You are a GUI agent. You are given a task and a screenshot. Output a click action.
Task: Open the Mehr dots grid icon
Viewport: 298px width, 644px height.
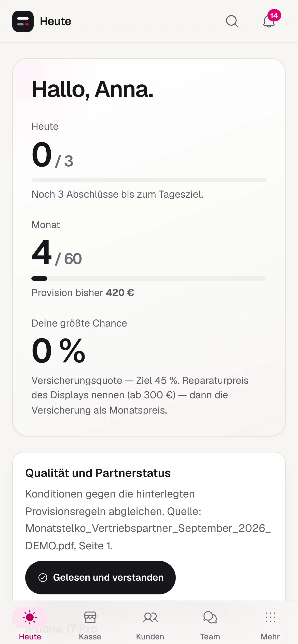(270, 617)
